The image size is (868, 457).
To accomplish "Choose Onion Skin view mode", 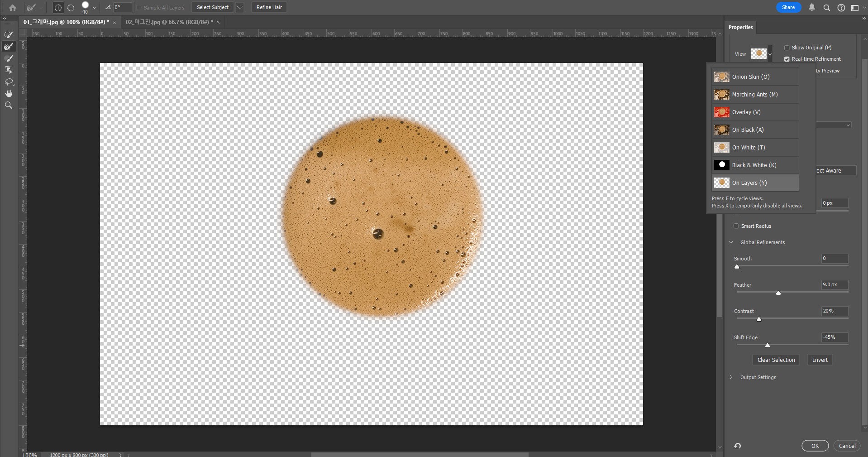I will (755, 77).
